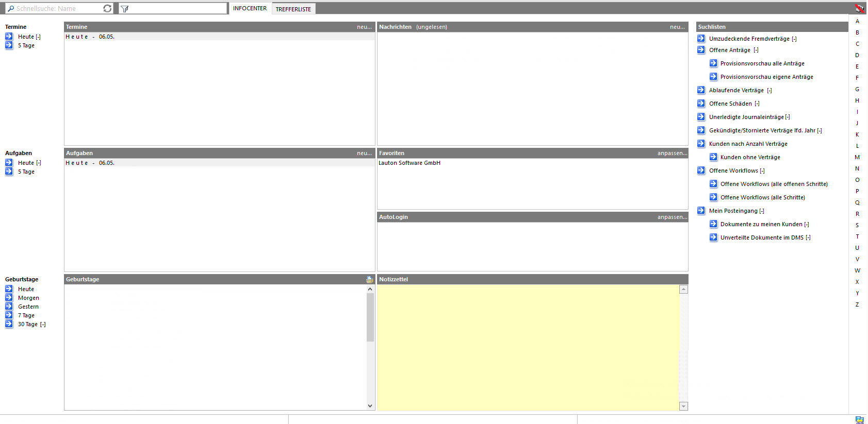This screenshot has height=424, width=868.
Task: Click the print icon in Geburtstage header
Action: point(369,279)
